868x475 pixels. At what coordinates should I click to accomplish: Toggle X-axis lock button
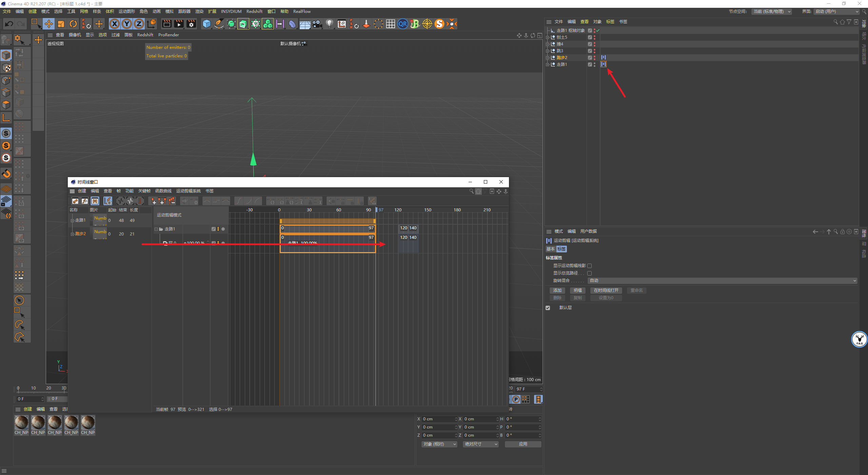(115, 24)
